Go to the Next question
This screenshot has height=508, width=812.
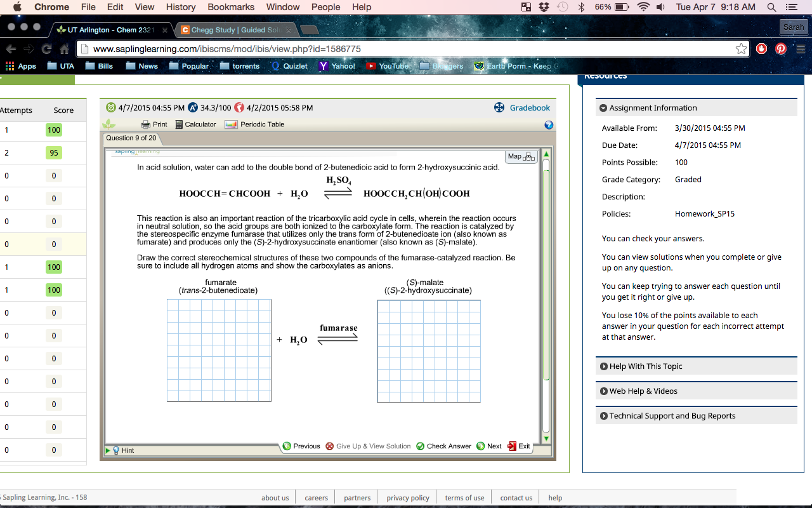[x=489, y=446]
